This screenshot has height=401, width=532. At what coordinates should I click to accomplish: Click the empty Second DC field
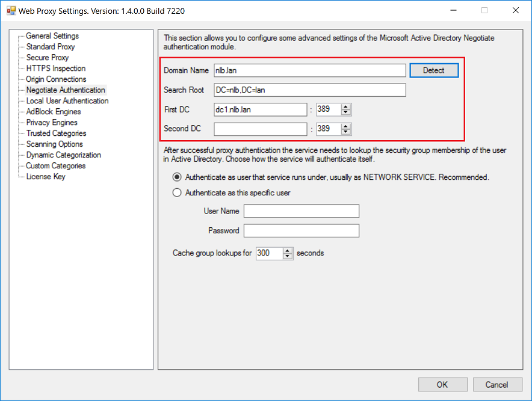(x=261, y=129)
